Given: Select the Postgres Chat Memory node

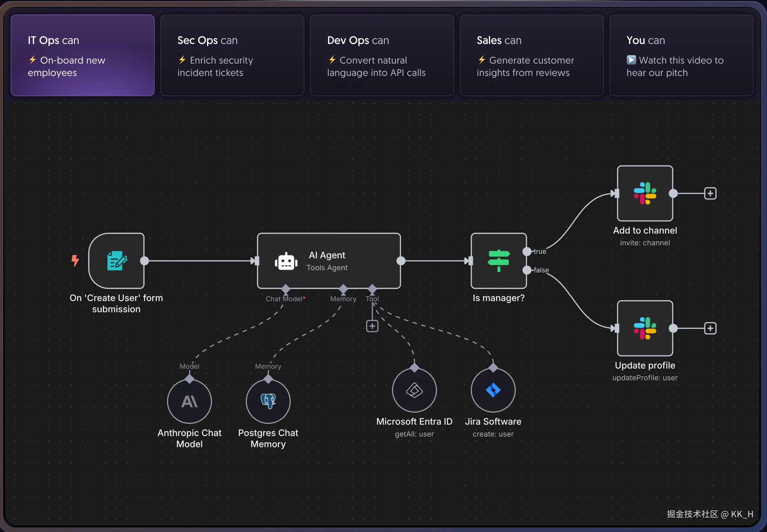Looking at the screenshot, I should 268,401.
